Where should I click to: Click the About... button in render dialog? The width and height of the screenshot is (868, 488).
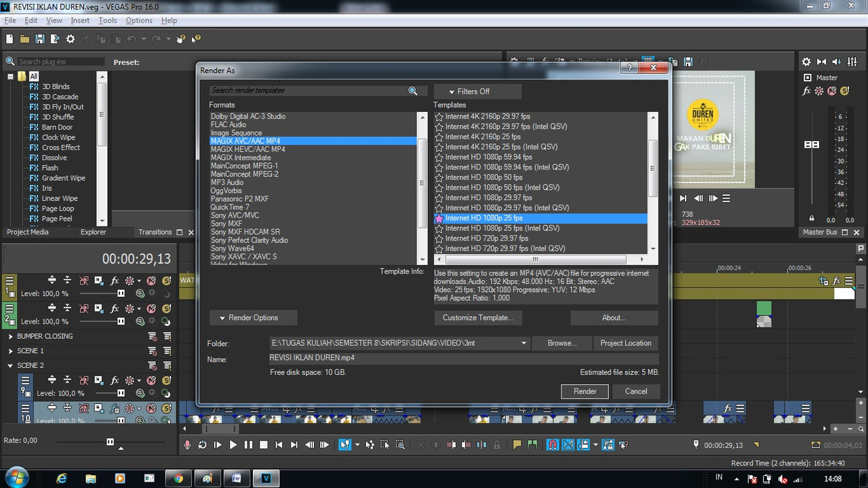pos(614,317)
